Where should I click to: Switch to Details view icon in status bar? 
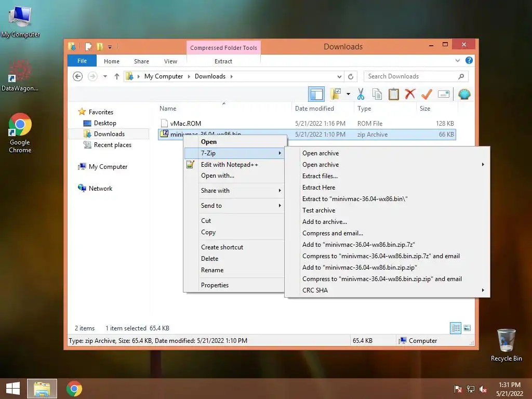(x=455, y=328)
